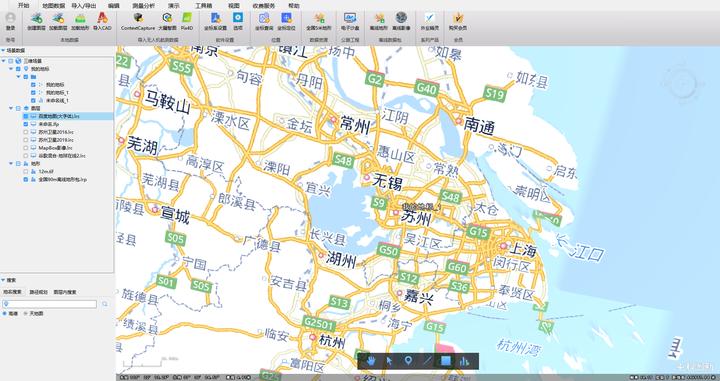Viewport: 720px width, 381px height.
Task: Click the 导入CAD ribbon icon
Action: [x=102, y=18]
